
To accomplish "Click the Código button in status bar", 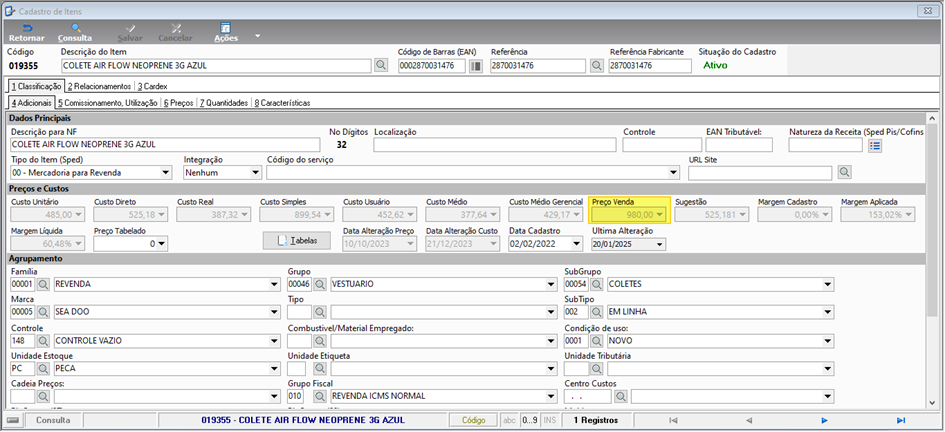I will point(474,420).
